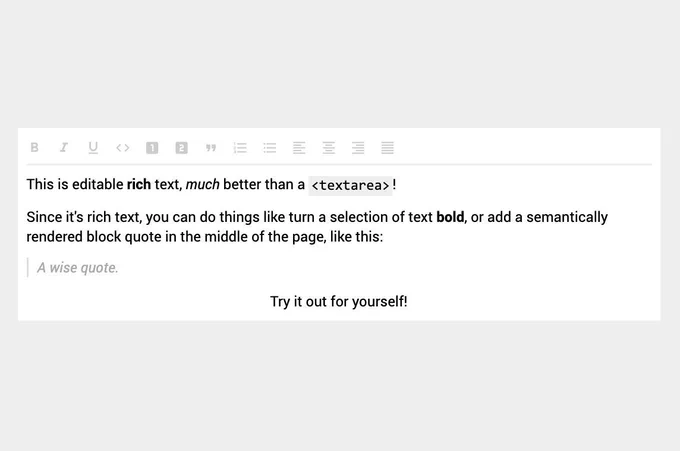Screen dimensions: 680x451
Task: Align text to the left
Action: click(299, 148)
